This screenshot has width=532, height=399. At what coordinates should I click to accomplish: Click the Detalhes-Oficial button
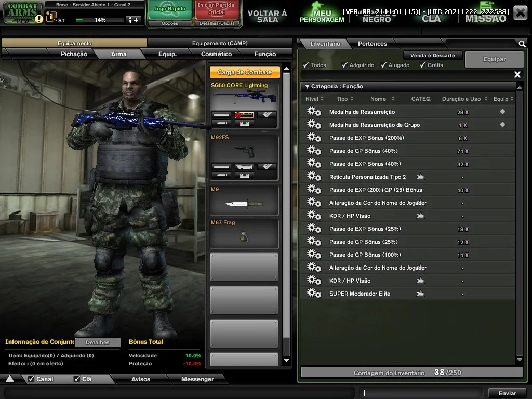(x=217, y=23)
